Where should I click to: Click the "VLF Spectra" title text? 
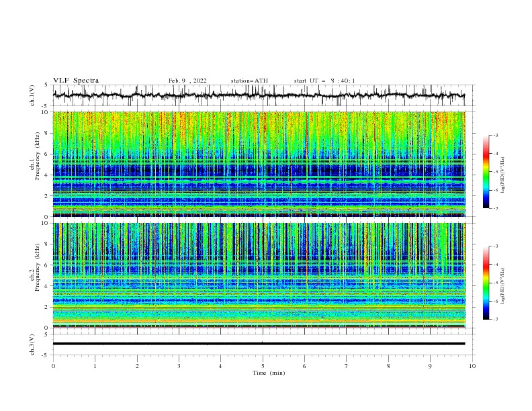point(76,81)
